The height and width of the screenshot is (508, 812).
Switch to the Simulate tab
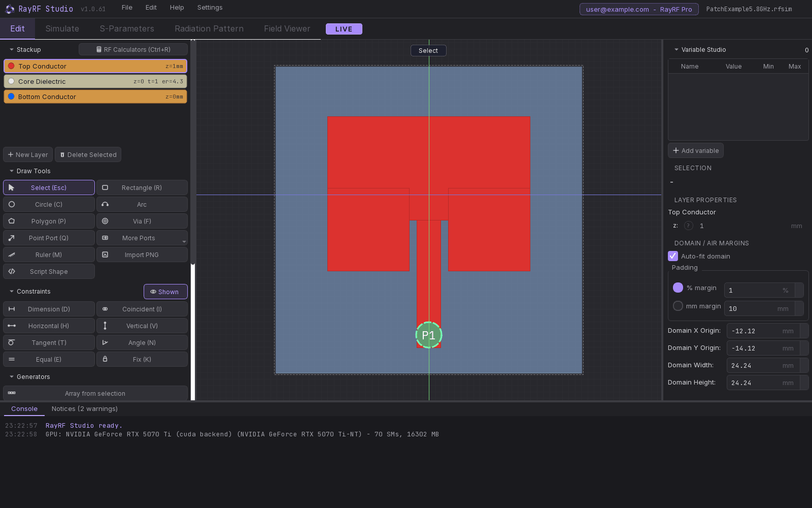62,28
